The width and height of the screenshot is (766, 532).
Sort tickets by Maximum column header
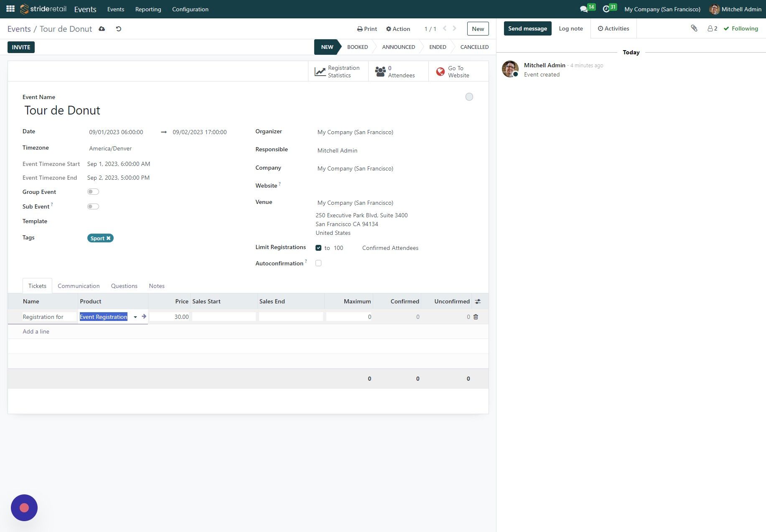[357, 301]
